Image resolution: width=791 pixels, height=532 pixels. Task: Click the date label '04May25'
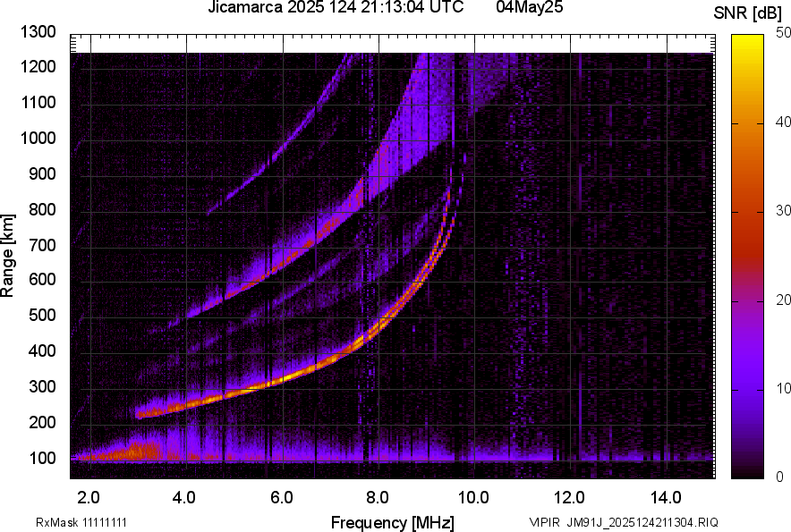[x=529, y=7]
